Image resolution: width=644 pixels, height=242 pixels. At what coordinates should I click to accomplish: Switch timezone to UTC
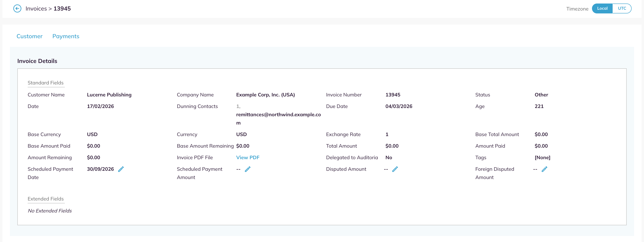tap(622, 8)
